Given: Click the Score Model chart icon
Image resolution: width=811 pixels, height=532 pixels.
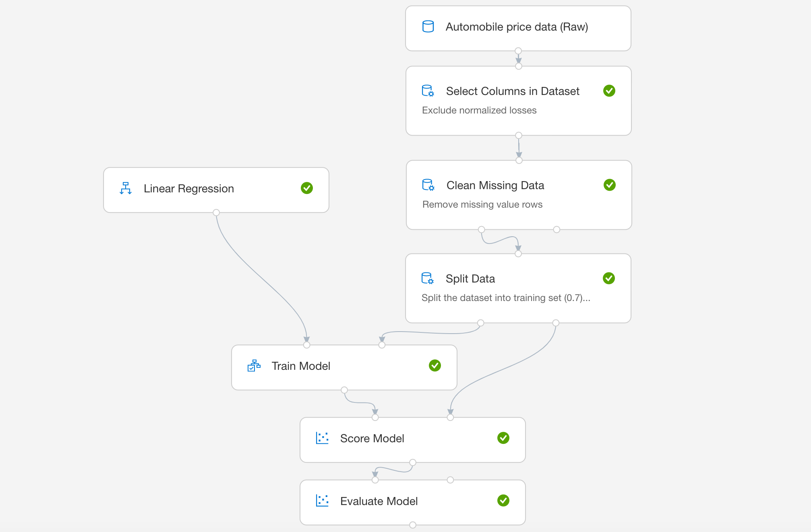Looking at the screenshot, I should coord(323,438).
